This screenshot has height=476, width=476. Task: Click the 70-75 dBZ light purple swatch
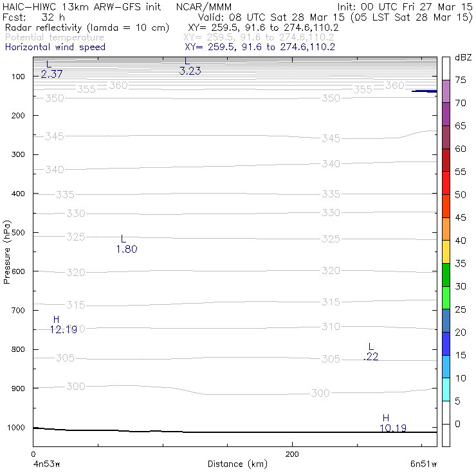(446, 91)
